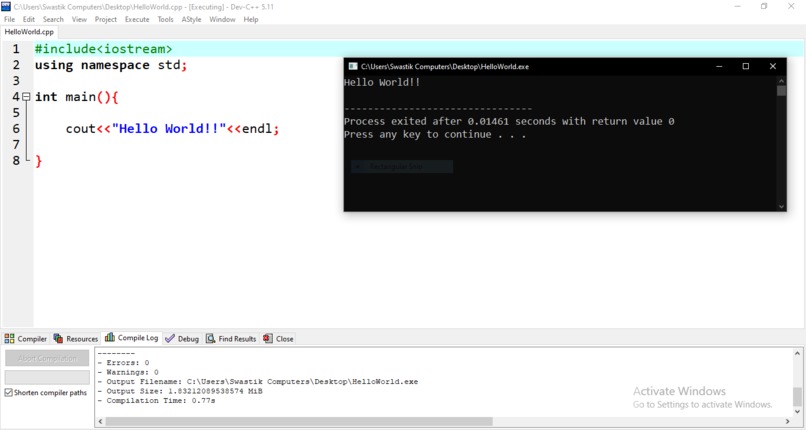Image resolution: width=806 pixels, height=430 pixels.
Task: Click the int main() line
Action: pyautogui.click(x=77, y=97)
